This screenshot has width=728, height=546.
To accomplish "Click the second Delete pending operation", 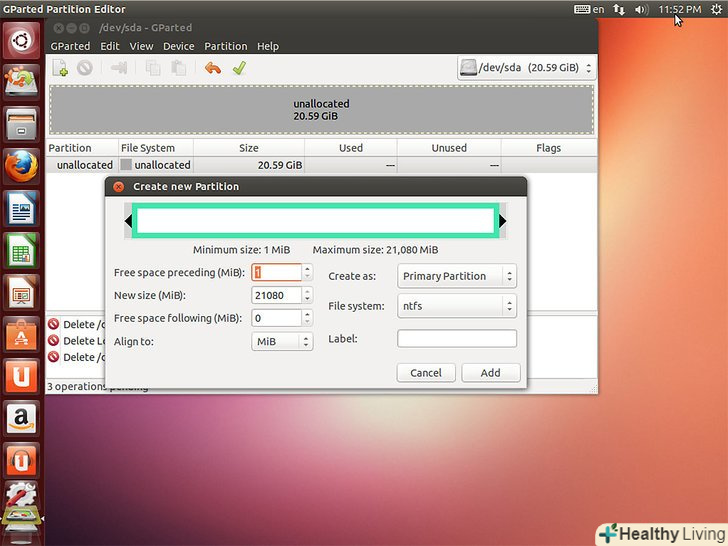I will (77, 341).
